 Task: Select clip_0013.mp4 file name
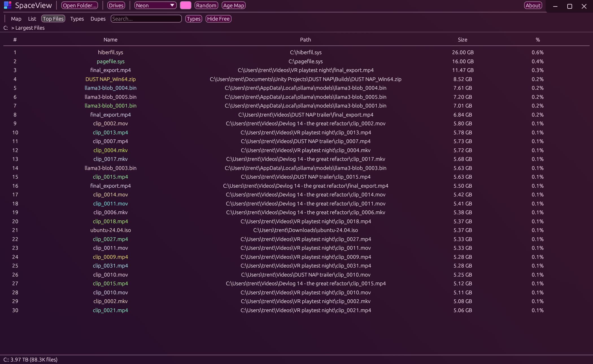110,132
